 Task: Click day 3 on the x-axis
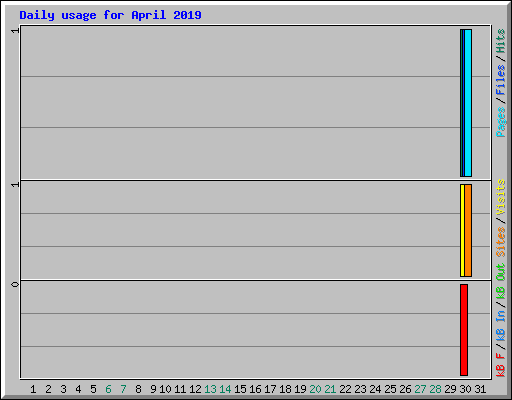point(63,389)
